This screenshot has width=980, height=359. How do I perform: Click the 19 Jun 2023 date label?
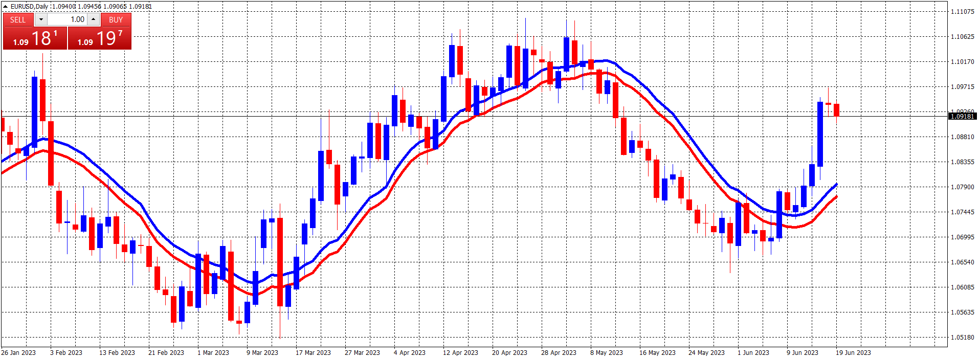[x=853, y=353]
